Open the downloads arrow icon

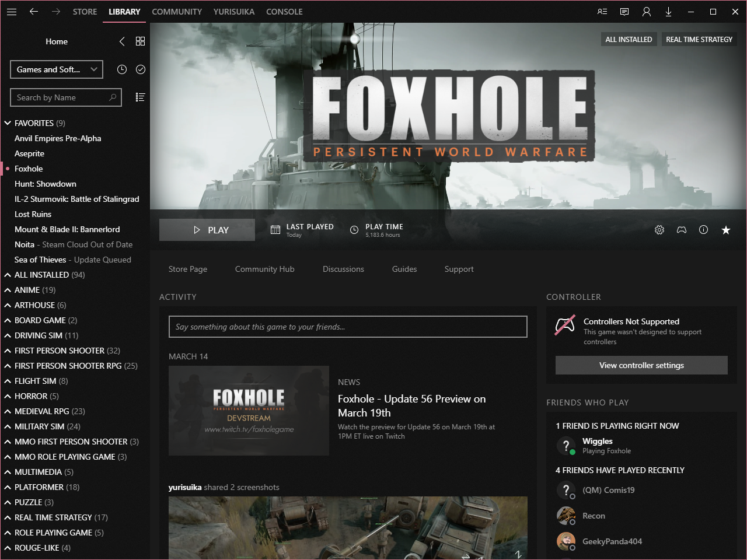(x=669, y=12)
